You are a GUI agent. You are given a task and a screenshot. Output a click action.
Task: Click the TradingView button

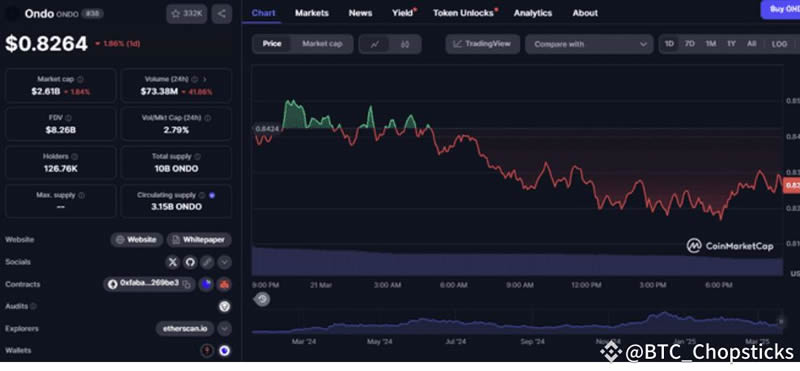click(x=482, y=44)
